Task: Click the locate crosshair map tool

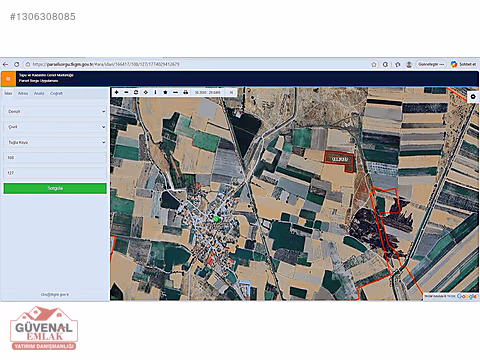Action: [x=146, y=92]
